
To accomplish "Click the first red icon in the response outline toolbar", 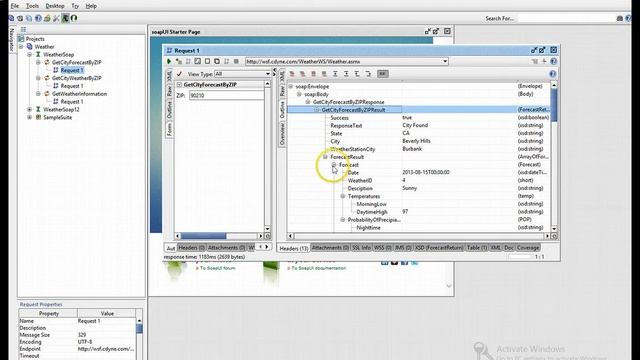I will [292, 74].
